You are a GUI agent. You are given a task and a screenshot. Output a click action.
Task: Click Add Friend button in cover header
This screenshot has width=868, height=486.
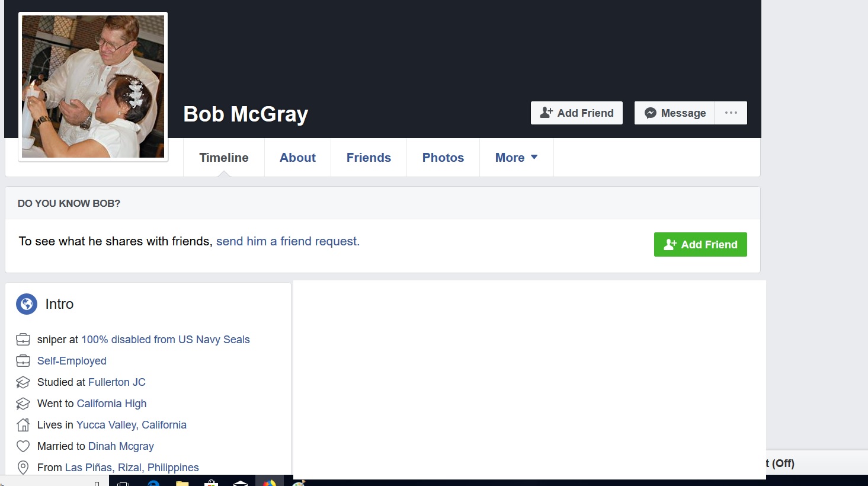coord(576,113)
